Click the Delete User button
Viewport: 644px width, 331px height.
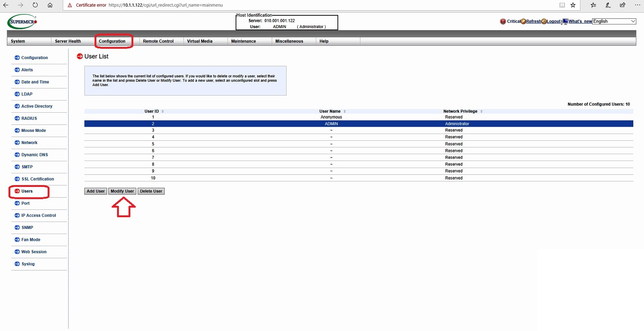pos(151,191)
